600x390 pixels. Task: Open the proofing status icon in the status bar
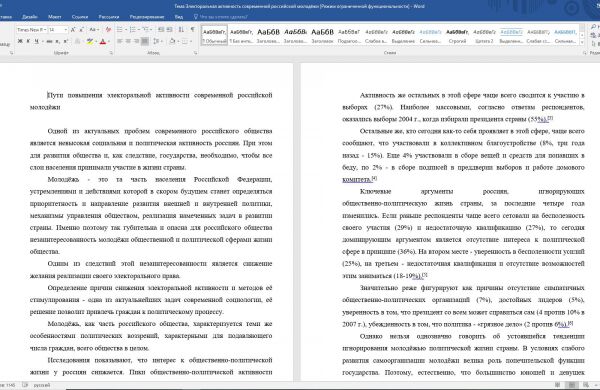point(25,385)
